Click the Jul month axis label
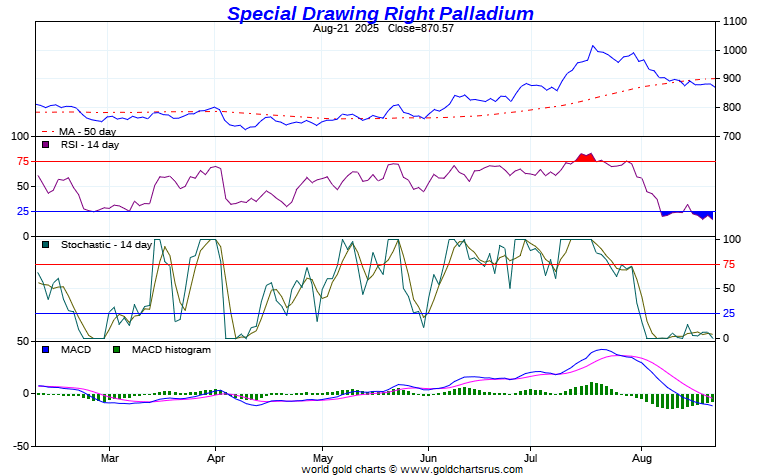 click(531, 458)
